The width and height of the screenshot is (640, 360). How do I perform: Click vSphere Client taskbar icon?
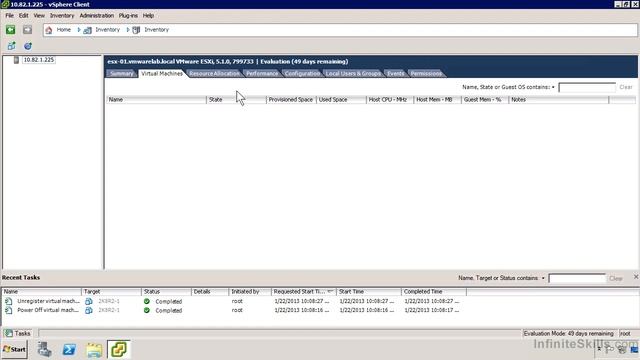[x=119, y=349]
